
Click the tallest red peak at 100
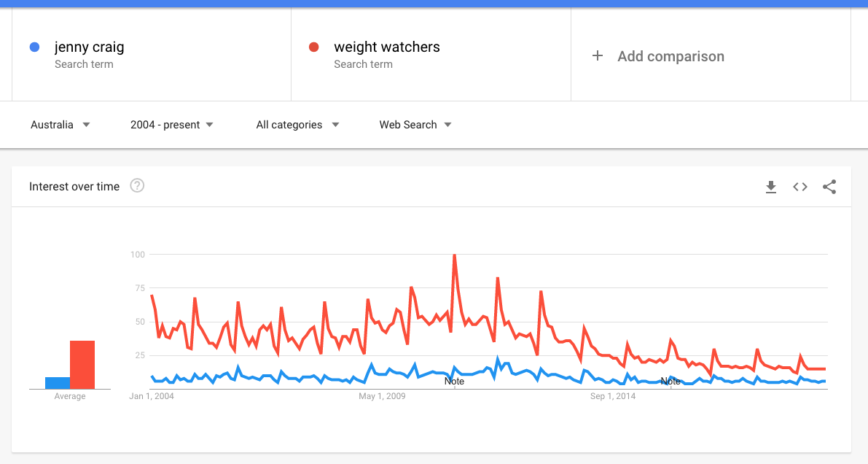pyautogui.click(x=455, y=255)
